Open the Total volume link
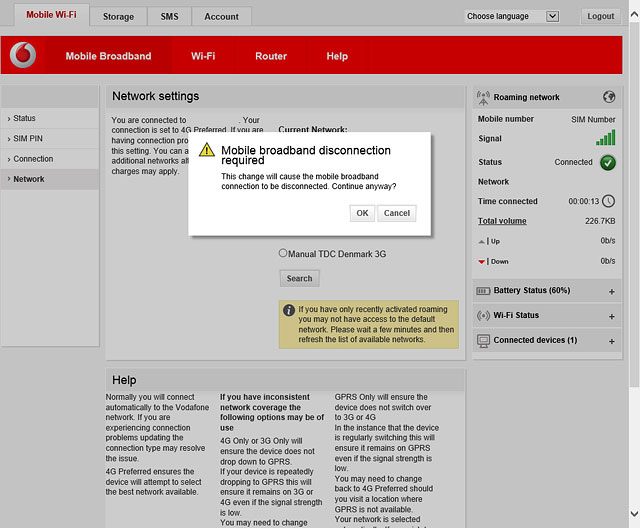Image resolution: width=640 pixels, height=528 pixels. (502, 221)
